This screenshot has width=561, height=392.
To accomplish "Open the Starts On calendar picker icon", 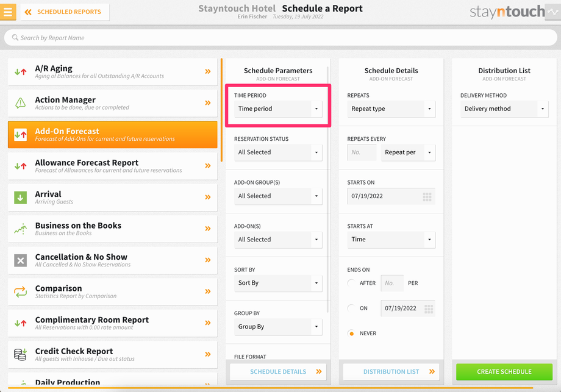I will coord(427,197).
